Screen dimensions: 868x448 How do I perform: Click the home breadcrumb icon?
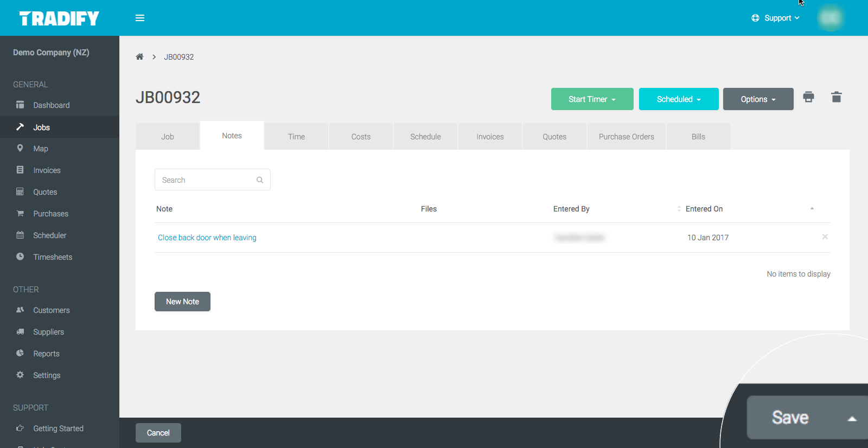139,57
